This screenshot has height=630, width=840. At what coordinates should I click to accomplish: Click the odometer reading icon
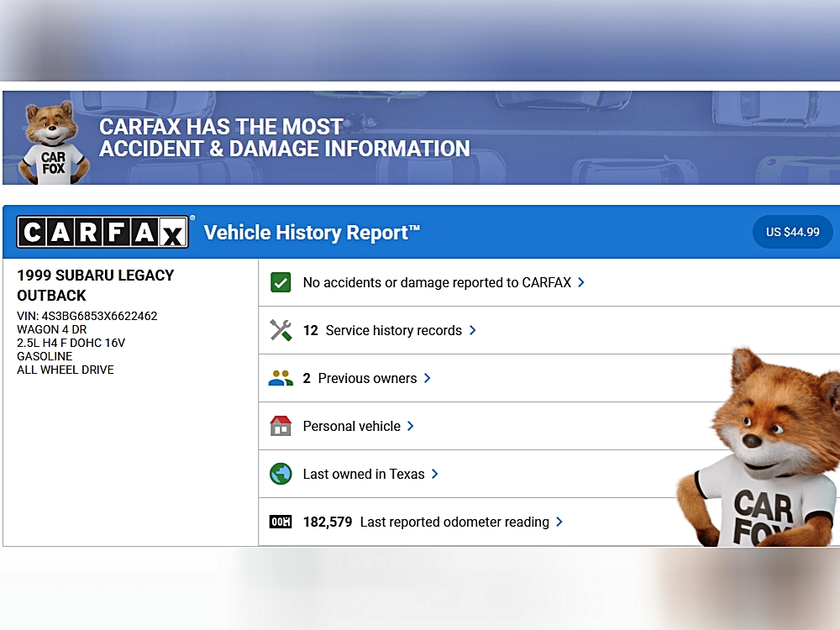pos(281,522)
